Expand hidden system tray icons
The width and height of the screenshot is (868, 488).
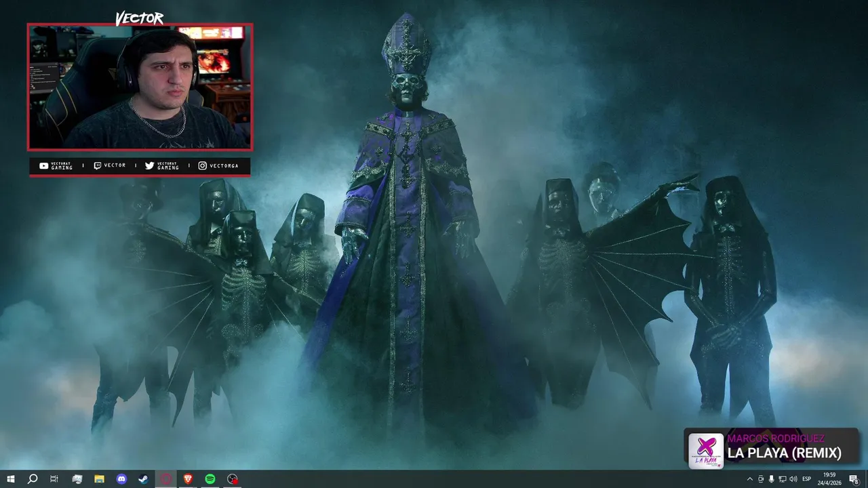pos(749,479)
